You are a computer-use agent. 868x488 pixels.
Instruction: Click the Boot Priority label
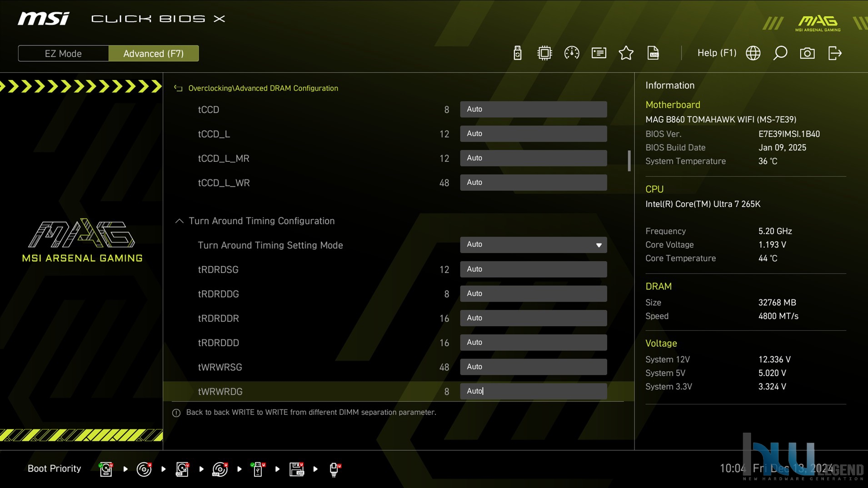tap(54, 468)
